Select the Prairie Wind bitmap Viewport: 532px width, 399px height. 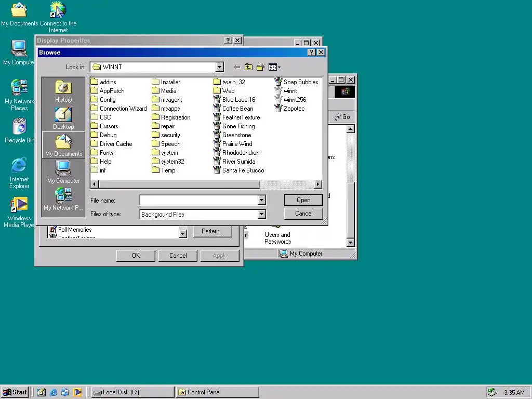point(233,144)
